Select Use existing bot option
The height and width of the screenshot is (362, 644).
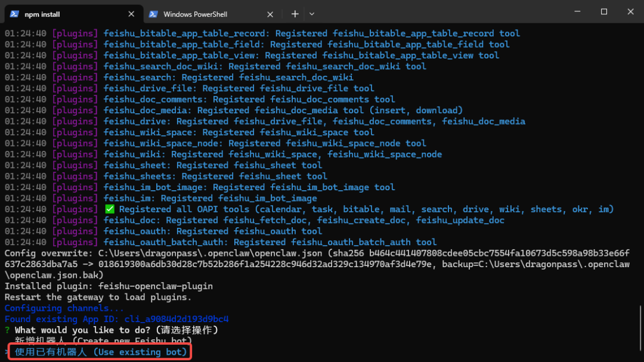pyautogui.click(x=101, y=352)
